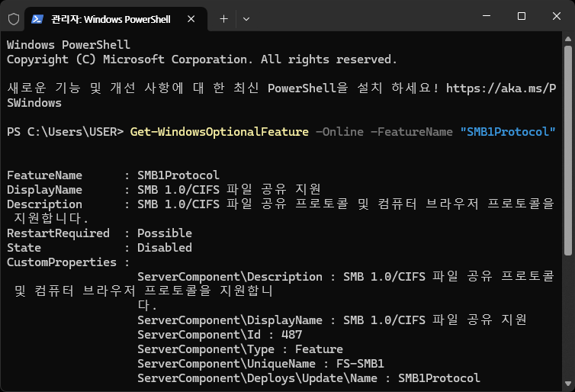
Task: Minimize the terminal window
Action: (x=487, y=16)
